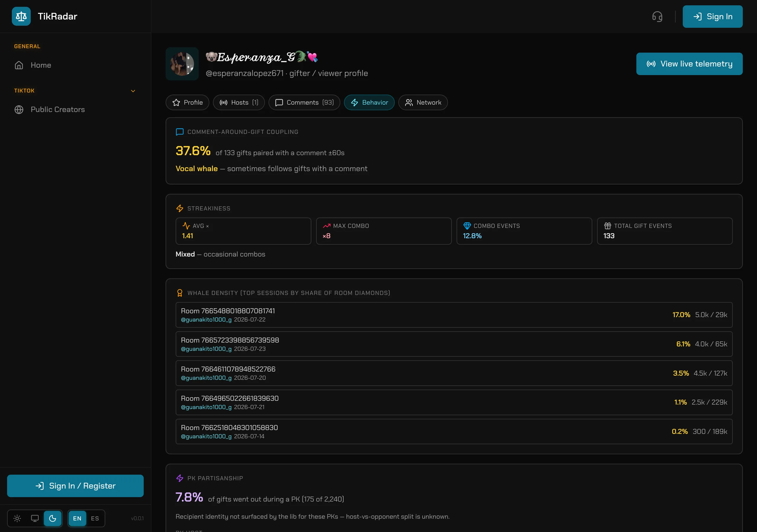Click the 3.5% room share value
Viewport: 757px width, 532px height.
coord(681,373)
